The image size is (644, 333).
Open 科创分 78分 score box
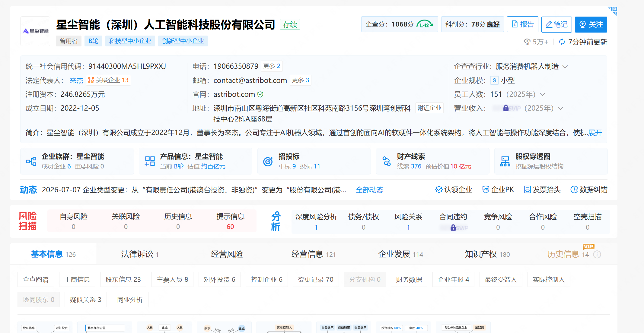click(472, 24)
